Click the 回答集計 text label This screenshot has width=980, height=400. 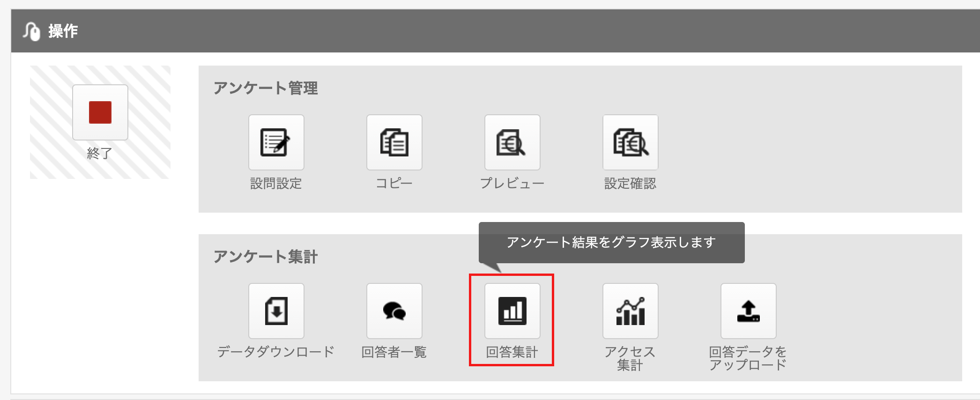pyautogui.click(x=512, y=352)
